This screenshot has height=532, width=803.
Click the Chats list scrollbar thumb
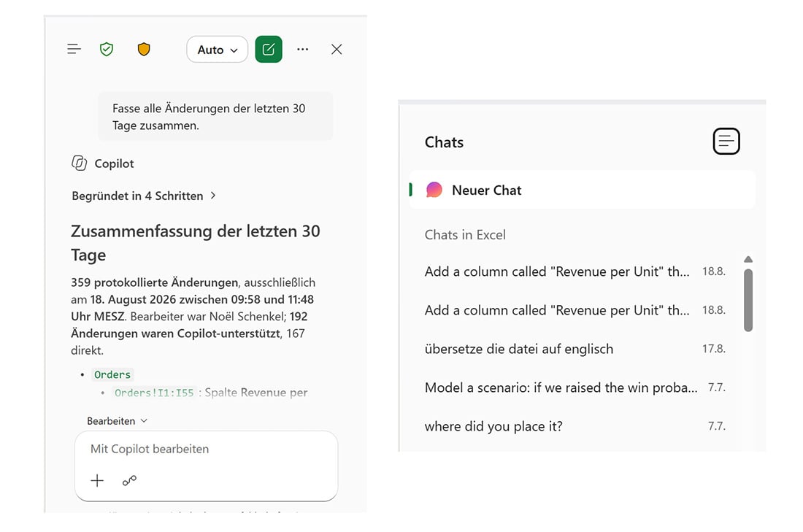pos(748,301)
